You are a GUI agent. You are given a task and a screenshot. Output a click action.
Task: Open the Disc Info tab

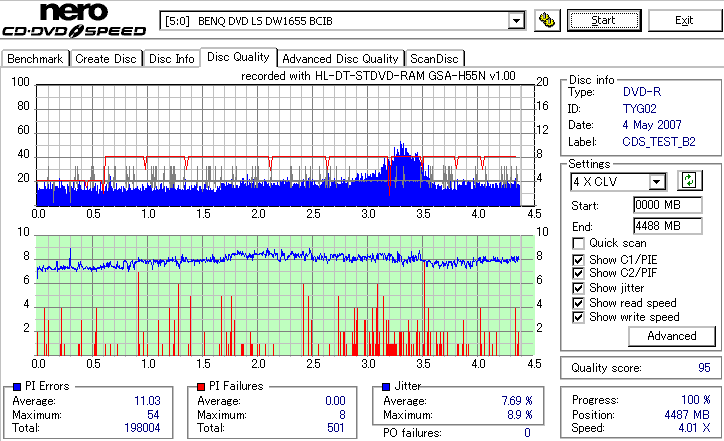(172, 59)
